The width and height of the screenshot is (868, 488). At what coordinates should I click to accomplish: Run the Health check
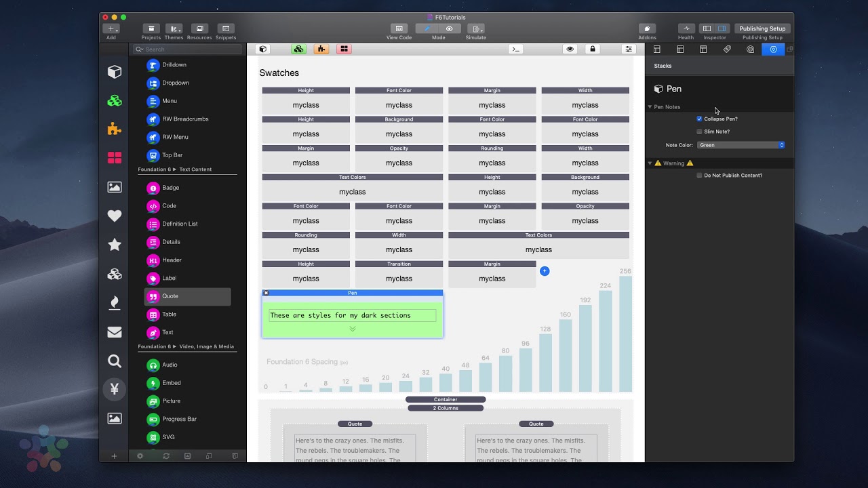[686, 28]
